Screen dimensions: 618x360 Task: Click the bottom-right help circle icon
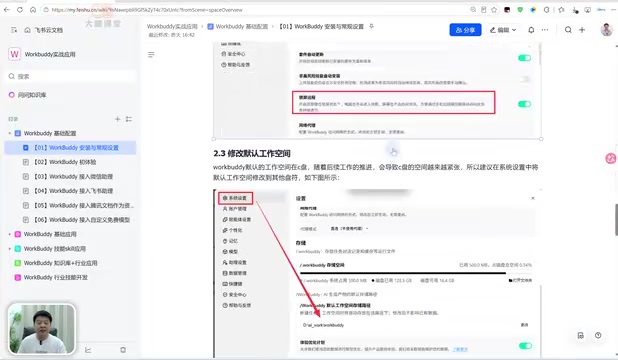(x=598, y=336)
